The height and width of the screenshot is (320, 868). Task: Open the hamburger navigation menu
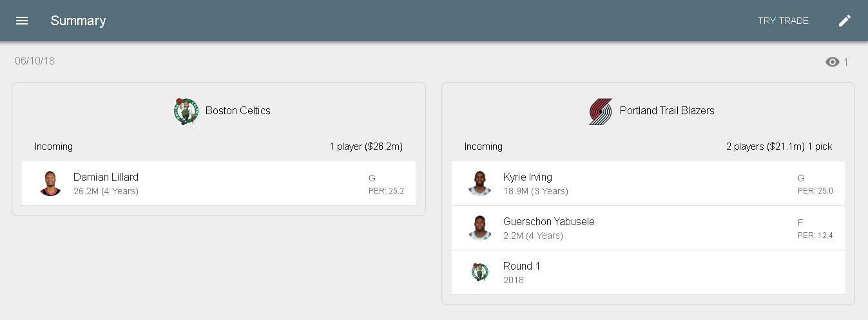[22, 21]
